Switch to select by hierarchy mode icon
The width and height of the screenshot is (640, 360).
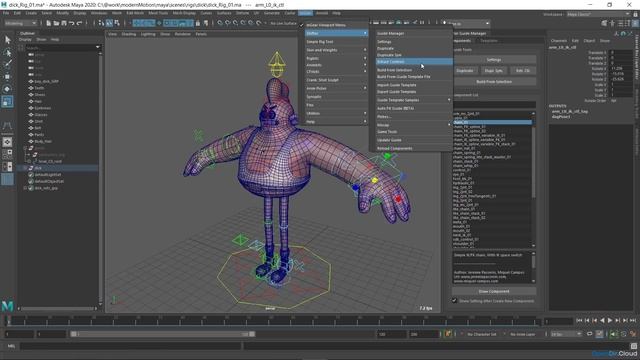101,23
